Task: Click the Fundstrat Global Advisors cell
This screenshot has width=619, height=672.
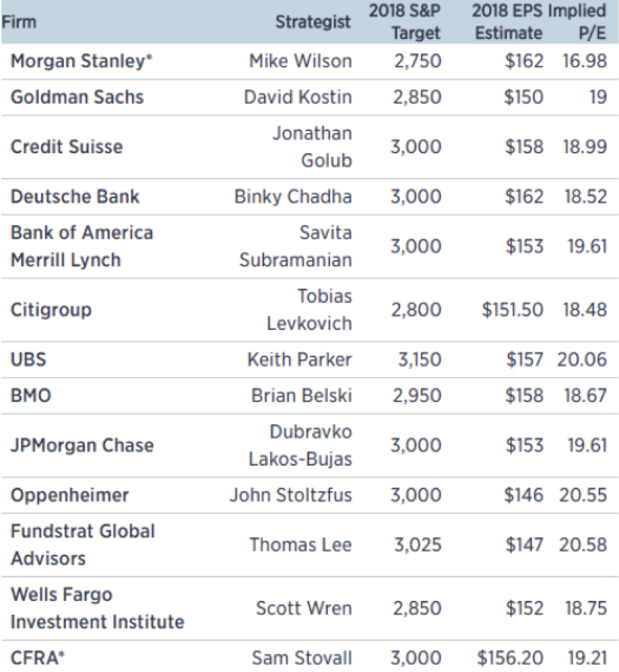Action: pos(83,544)
